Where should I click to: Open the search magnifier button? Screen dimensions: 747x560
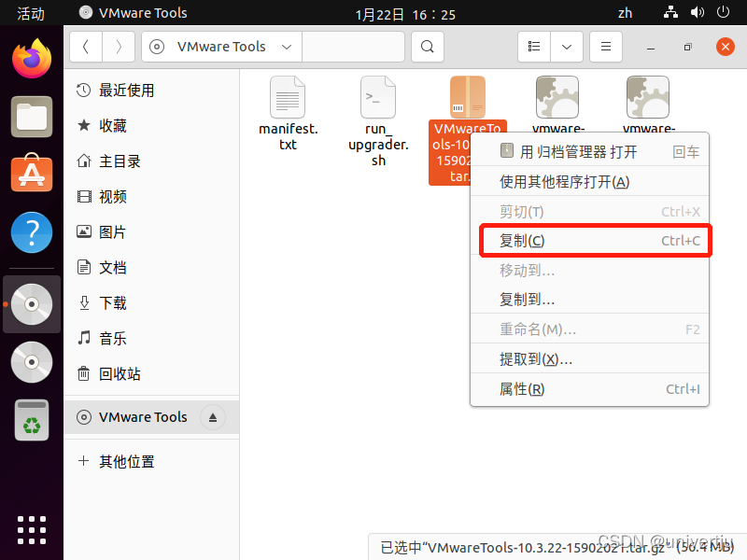coord(428,47)
